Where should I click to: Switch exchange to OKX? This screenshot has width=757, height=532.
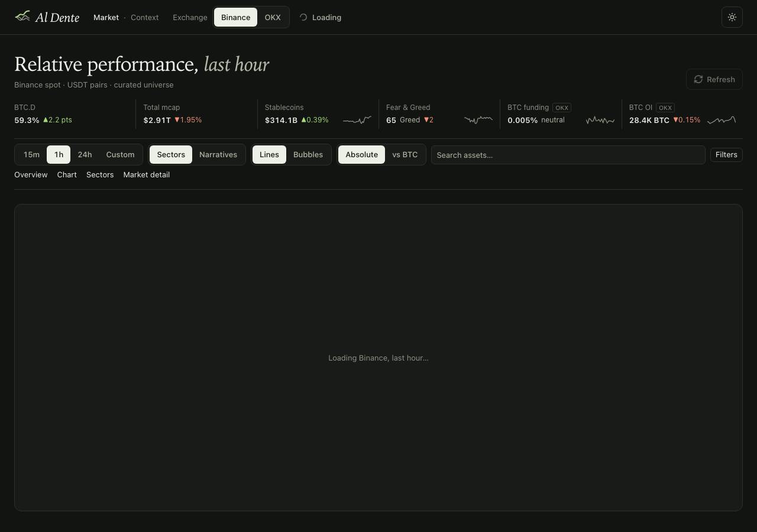273,17
